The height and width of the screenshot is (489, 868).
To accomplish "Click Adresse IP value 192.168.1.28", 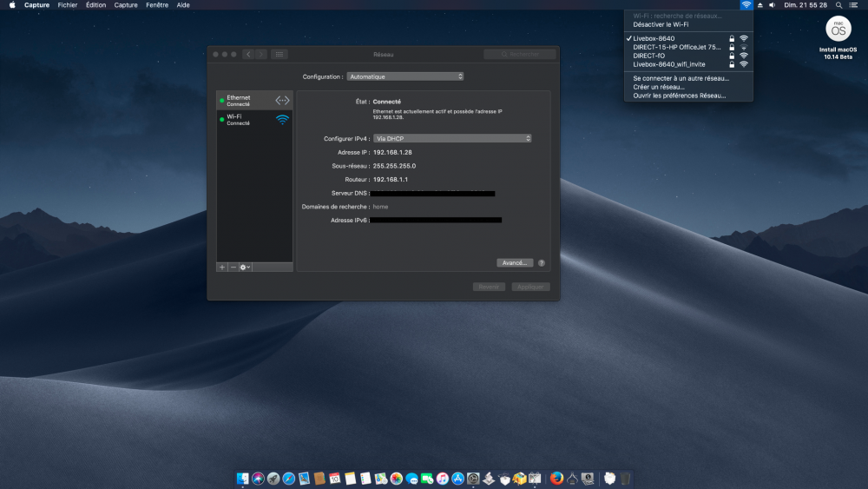I will coord(392,152).
